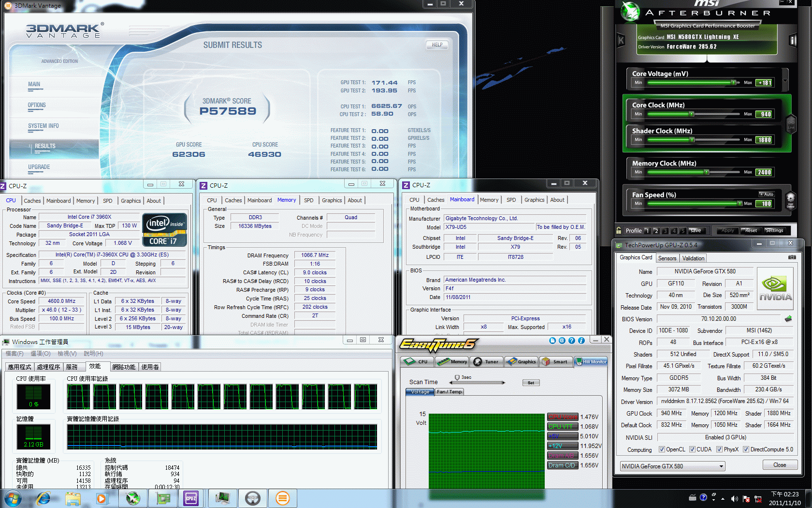Select the EasyTune6 HW Monitor tab
812x508 pixels.
point(591,361)
